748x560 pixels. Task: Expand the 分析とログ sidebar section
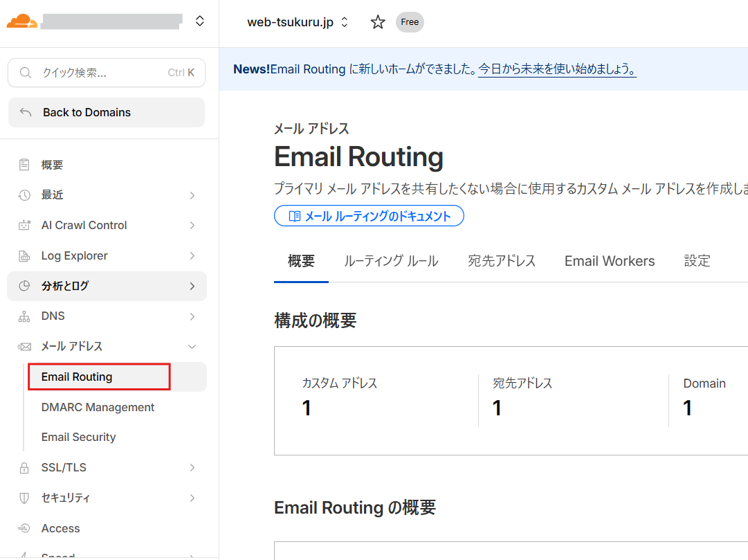click(x=192, y=286)
